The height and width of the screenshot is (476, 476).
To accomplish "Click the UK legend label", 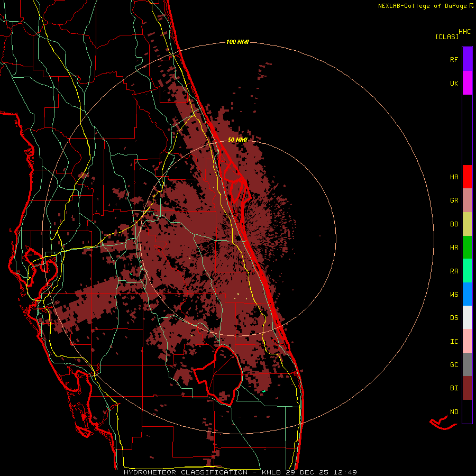I will pos(454,83).
